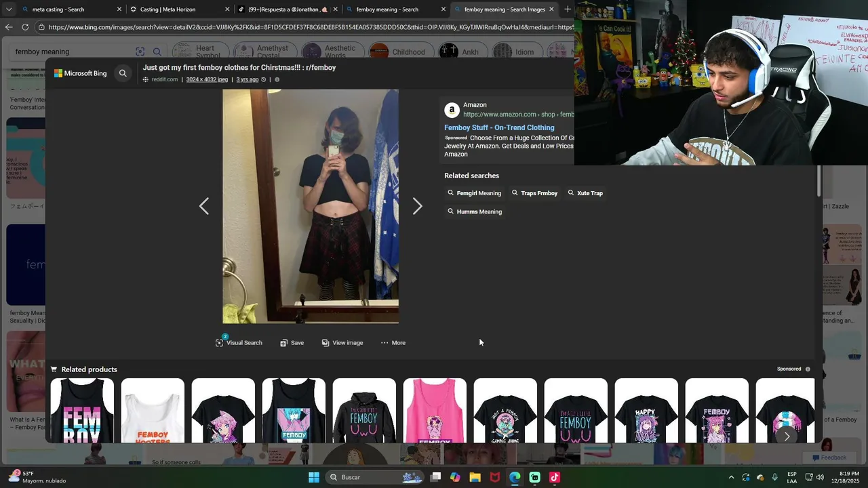Open the Windows Start menu
The width and height of the screenshot is (868, 488).
[314, 477]
